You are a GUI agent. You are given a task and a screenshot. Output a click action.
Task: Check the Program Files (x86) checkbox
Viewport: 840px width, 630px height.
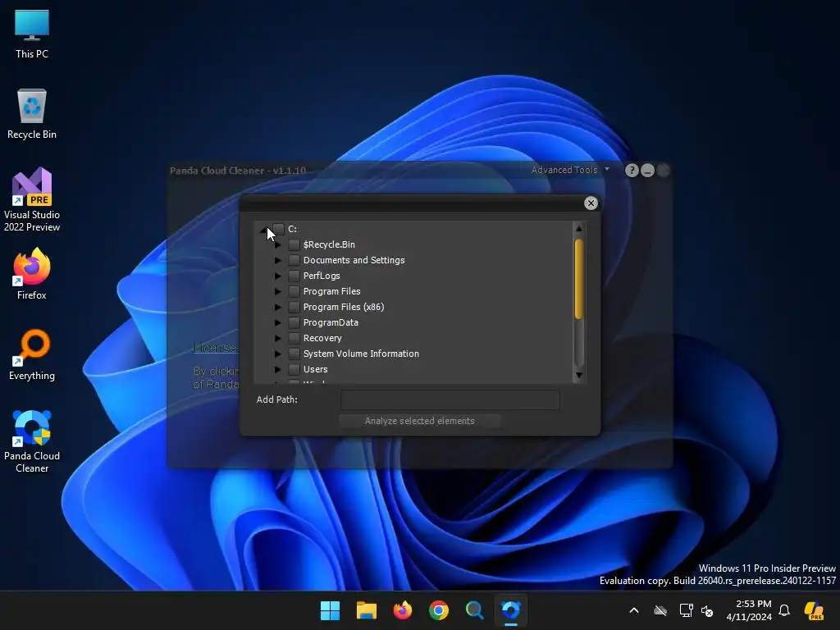point(294,307)
